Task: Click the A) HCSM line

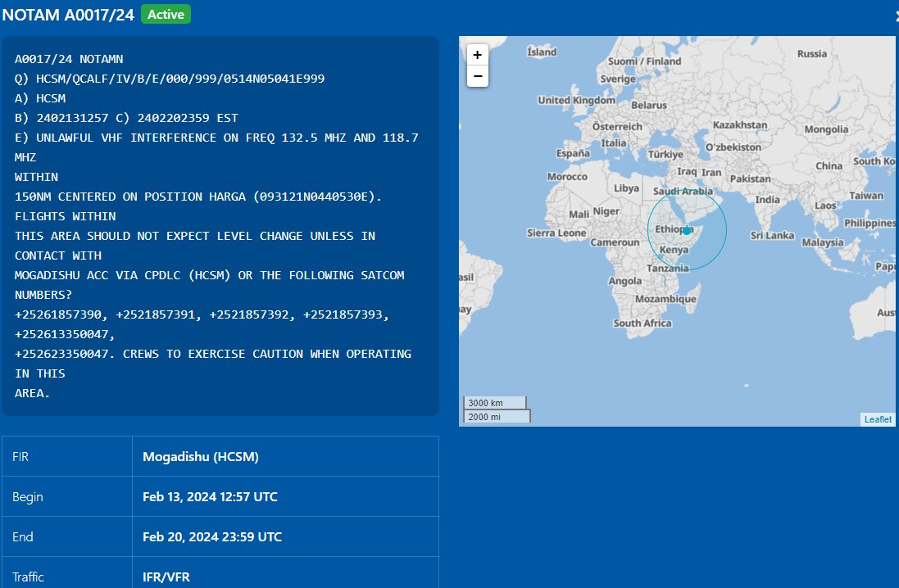Action: click(40, 98)
